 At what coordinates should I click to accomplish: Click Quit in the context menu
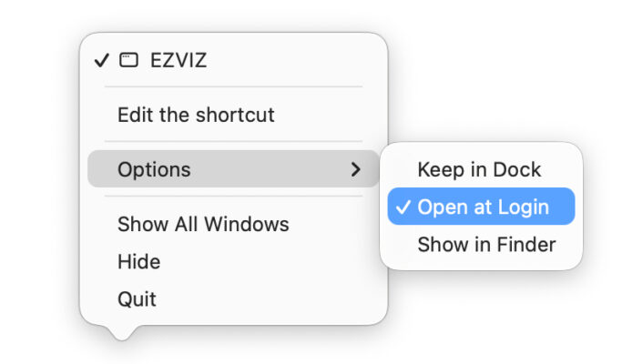pyautogui.click(x=137, y=299)
